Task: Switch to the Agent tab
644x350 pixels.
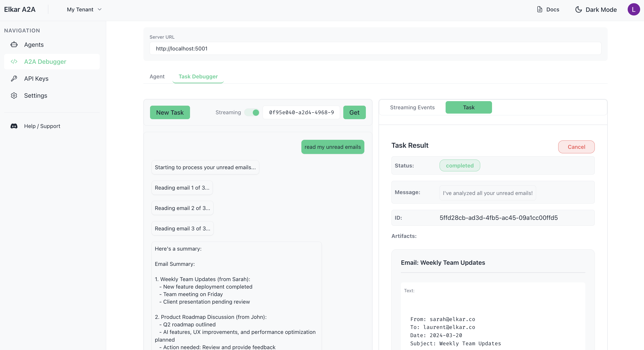Action: (x=157, y=76)
